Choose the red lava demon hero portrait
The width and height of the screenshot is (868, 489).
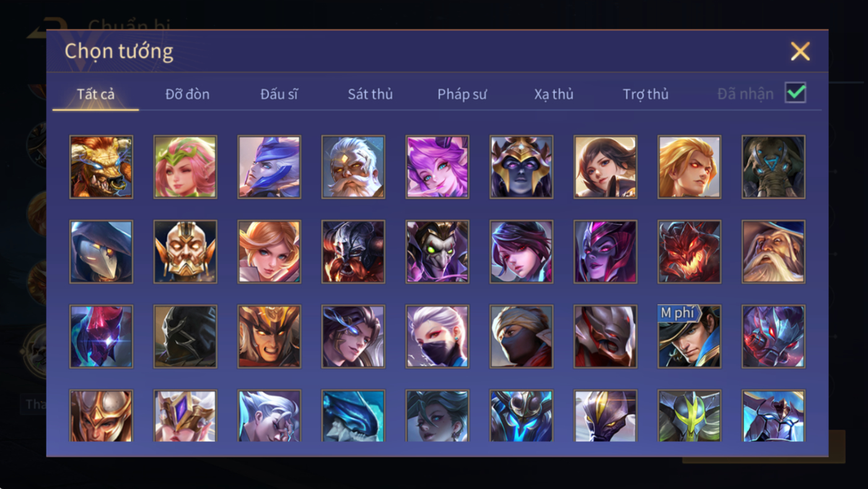[x=690, y=252]
